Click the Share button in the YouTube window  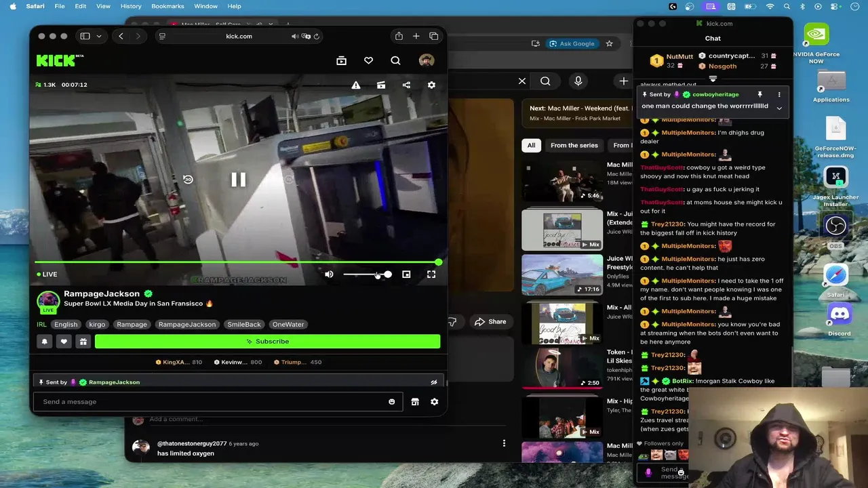[490, 321]
